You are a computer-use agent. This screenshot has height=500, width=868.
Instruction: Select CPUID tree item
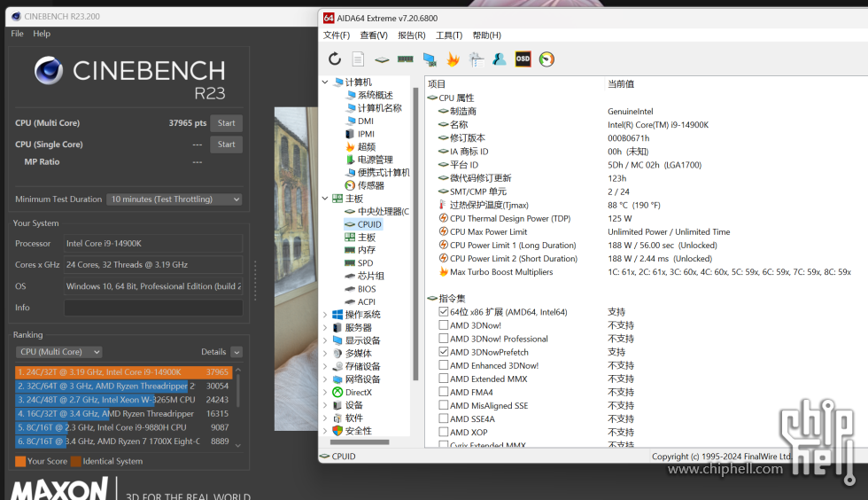pyautogui.click(x=369, y=224)
